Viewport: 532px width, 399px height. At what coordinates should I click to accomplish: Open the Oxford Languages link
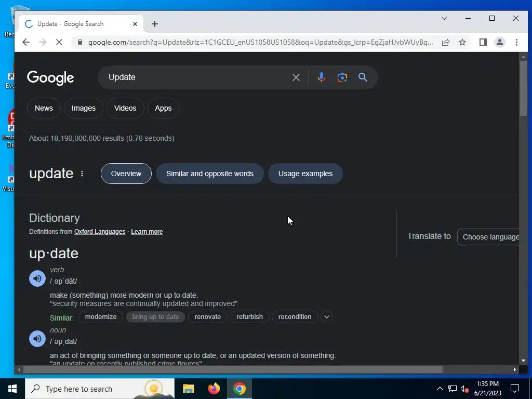coord(100,232)
